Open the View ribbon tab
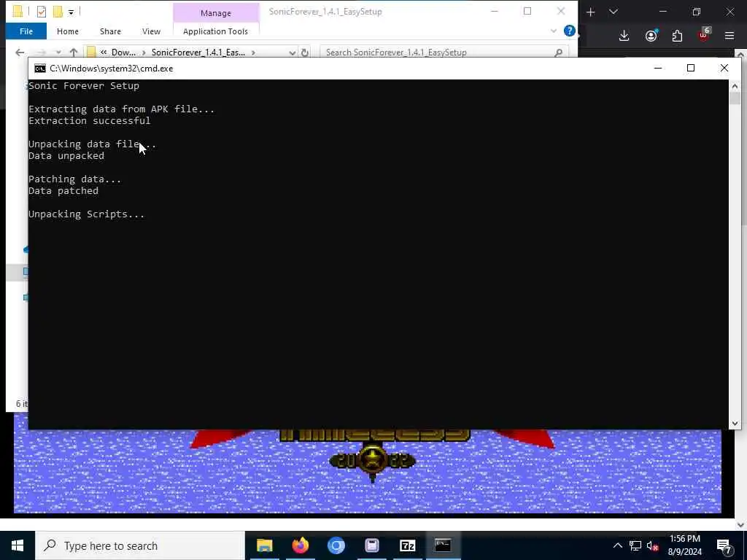The image size is (747, 560). coord(151,31)
